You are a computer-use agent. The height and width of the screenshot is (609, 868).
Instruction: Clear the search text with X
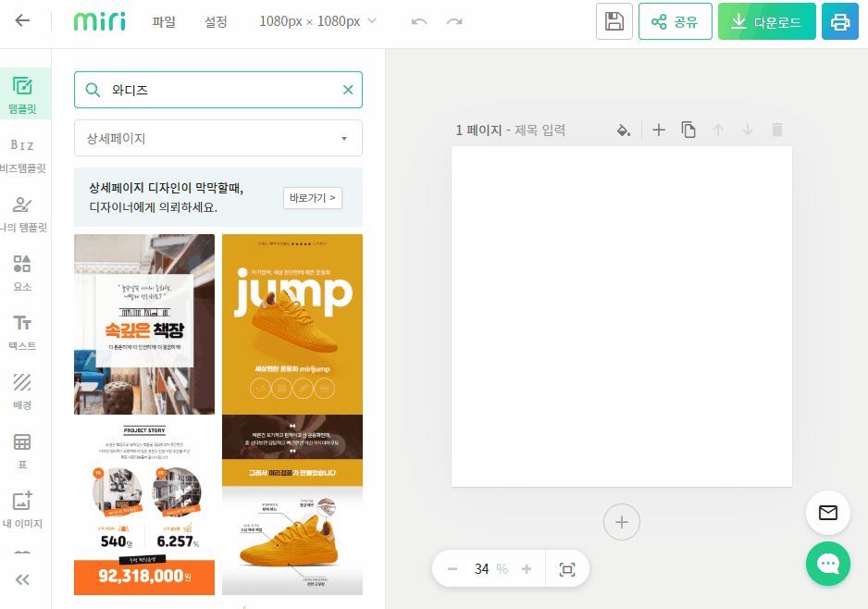[x=348, y=90]
